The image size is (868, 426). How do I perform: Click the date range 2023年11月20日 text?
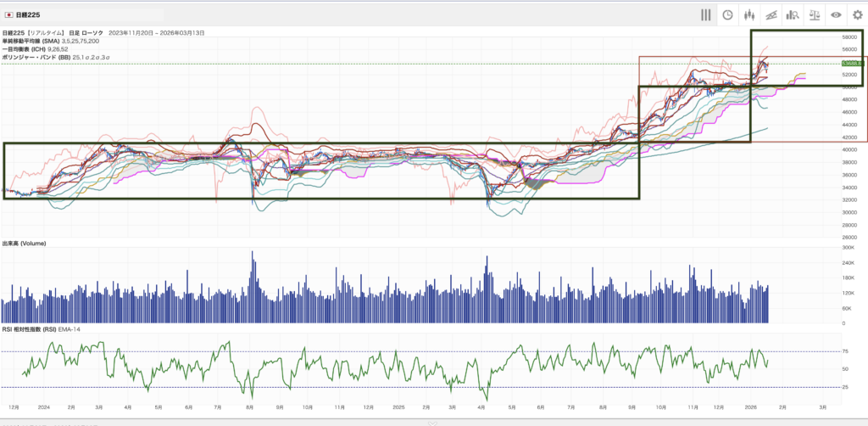pos(131,33)
